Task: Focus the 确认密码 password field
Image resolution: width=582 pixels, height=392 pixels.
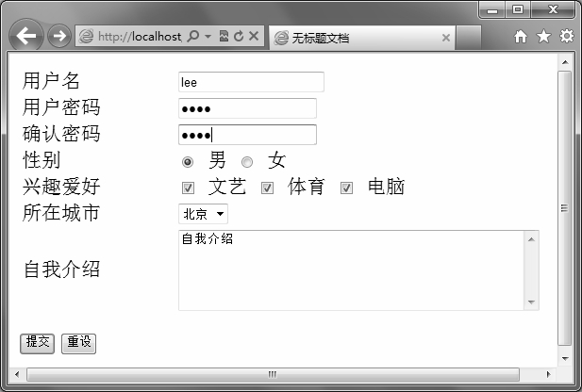Action: tap(247, 135)
